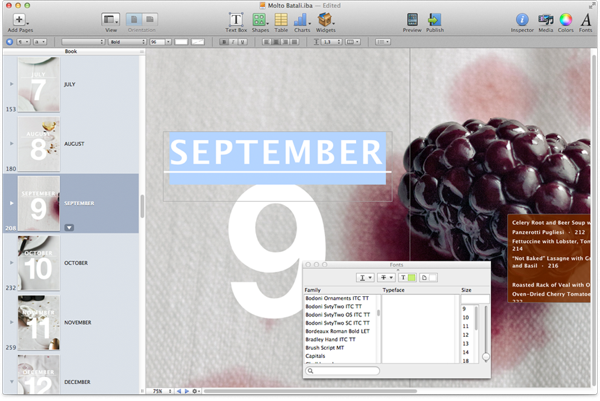This screenshot has height=401, width=600.
Task: Click the Book sidebar header
Action: click(x=71, y=51)
